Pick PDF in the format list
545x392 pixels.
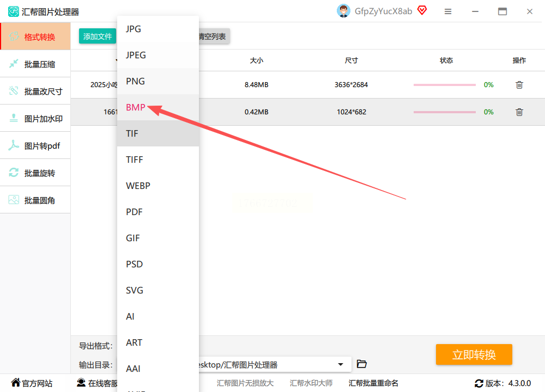pyautogui.click(x=158, y=212)
